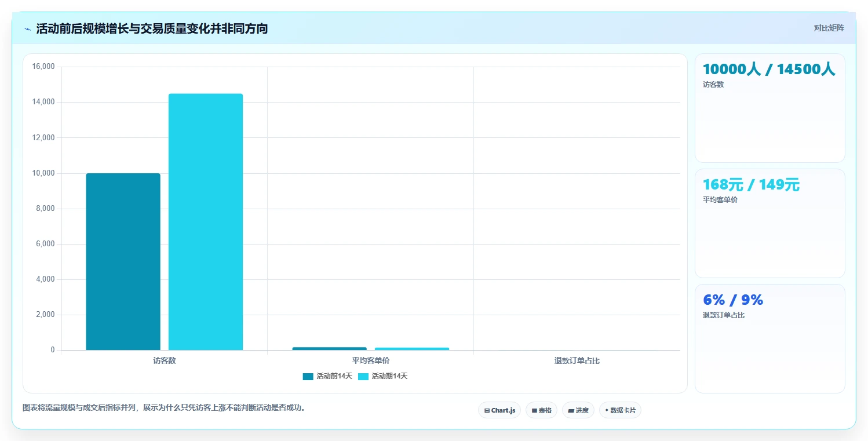Click the 退款订单占比 caption in the third card
The image size is (868, 441).
coord(724,315)
